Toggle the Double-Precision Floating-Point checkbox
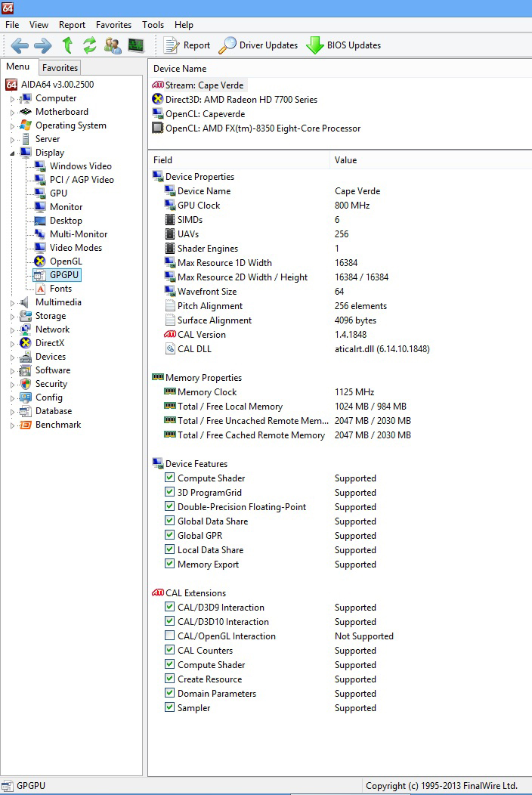 [170, 506]
